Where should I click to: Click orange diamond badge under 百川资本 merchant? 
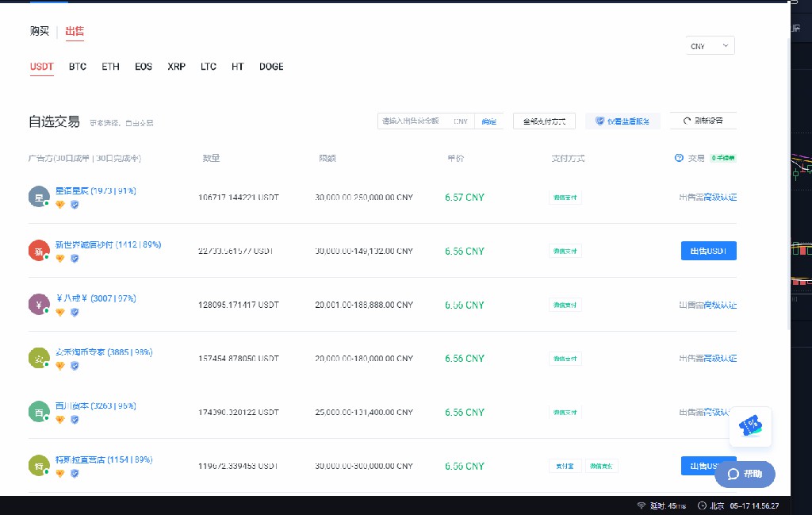point(59,419)
